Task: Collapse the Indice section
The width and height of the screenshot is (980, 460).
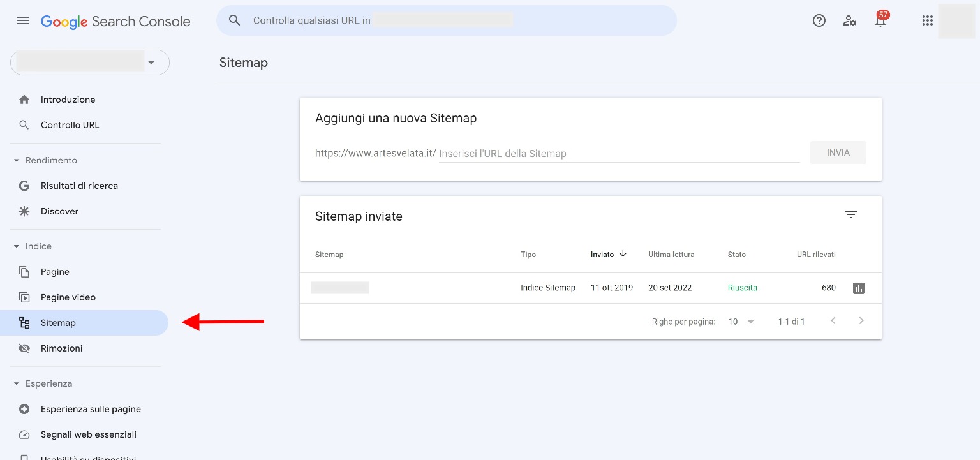Action: [16, 246]
